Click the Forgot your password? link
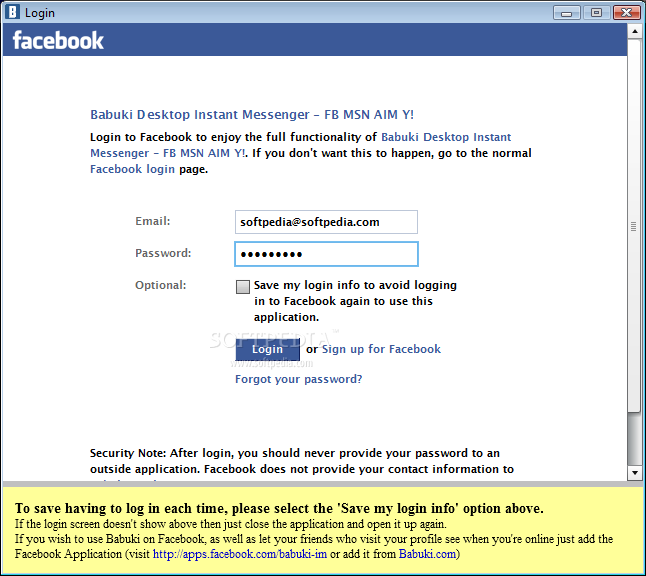Screen dimensions: 646x576 [298, 379]
